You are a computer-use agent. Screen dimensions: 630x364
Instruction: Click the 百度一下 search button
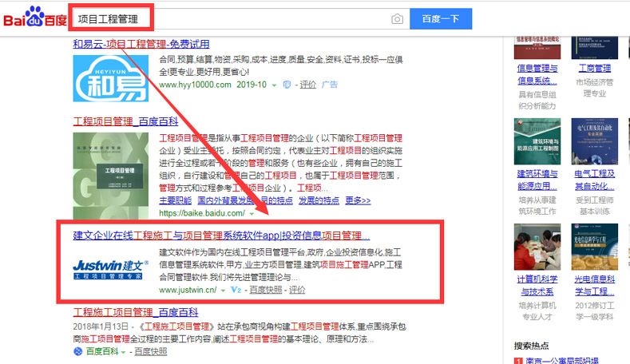pyautogui.click(x=441, y=19)
